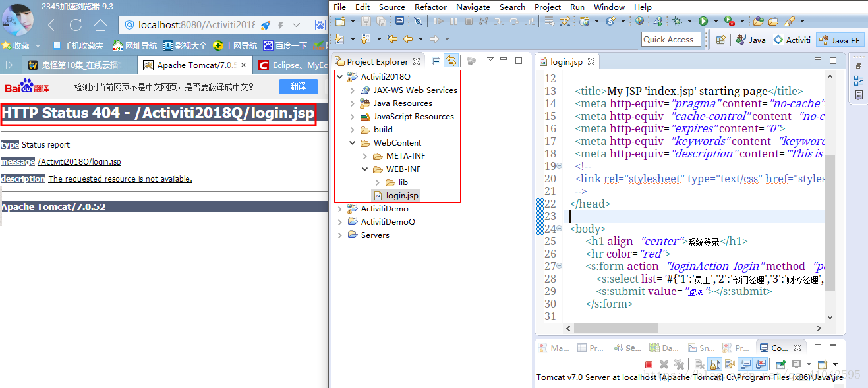Click the Restore icon above Outline in right trim

point(858,66)
